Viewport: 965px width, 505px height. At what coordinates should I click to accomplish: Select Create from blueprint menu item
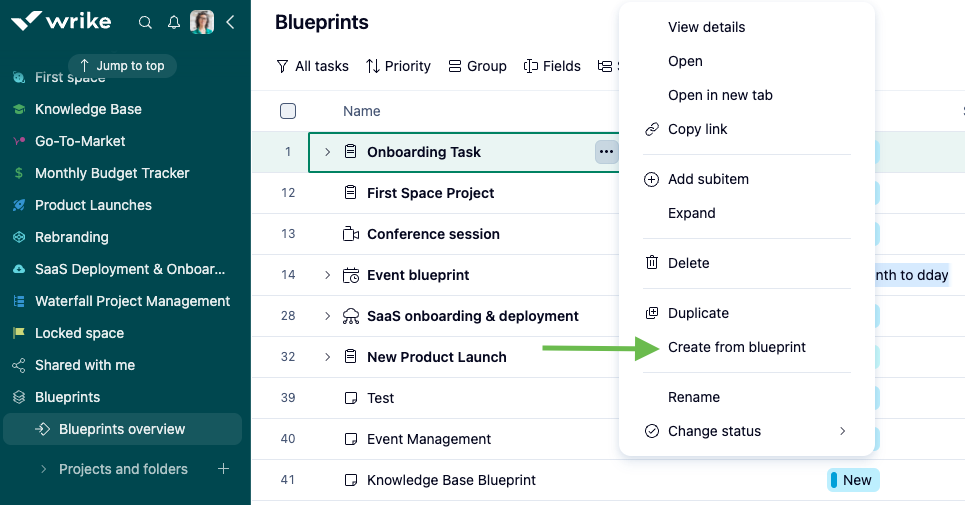[737, 347]
